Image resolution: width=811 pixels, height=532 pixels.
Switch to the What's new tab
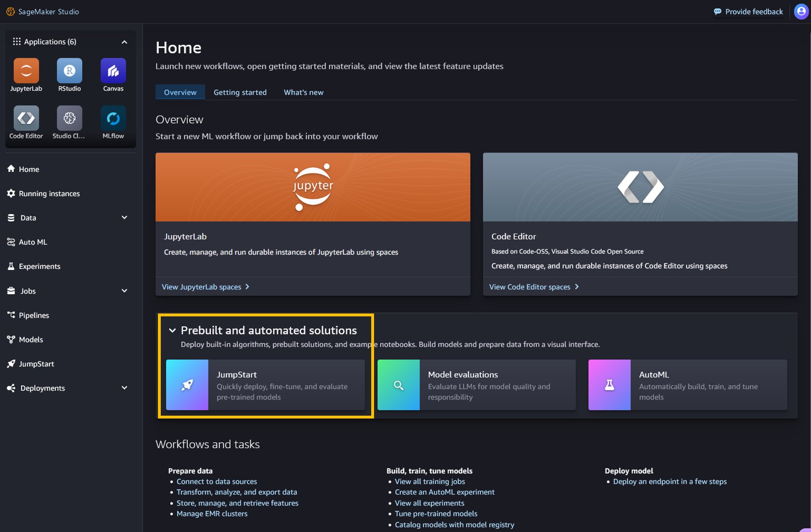click(303, 92)
